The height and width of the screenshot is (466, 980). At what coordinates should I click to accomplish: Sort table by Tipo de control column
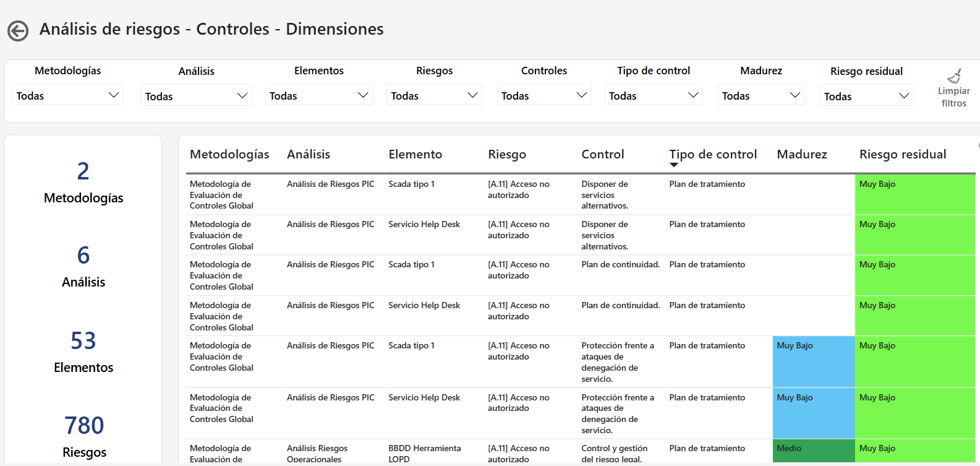point(712,154)
